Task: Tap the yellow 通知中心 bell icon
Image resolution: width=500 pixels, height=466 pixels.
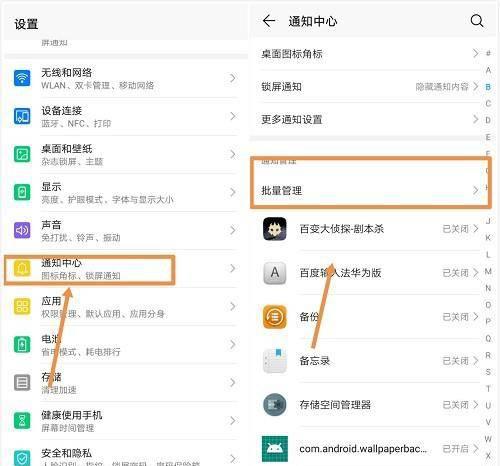Action: (22, 268)
